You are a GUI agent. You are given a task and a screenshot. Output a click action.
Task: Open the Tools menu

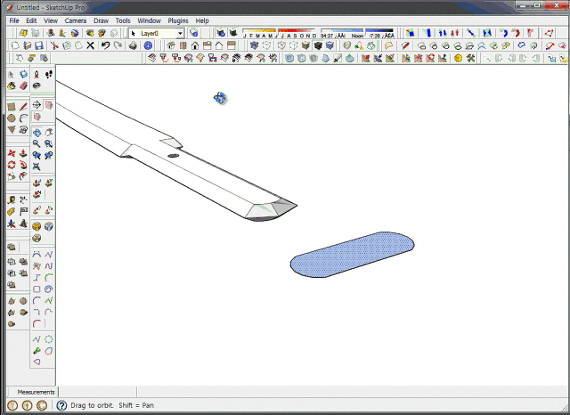pyautogui.click(x=123, y=21)
